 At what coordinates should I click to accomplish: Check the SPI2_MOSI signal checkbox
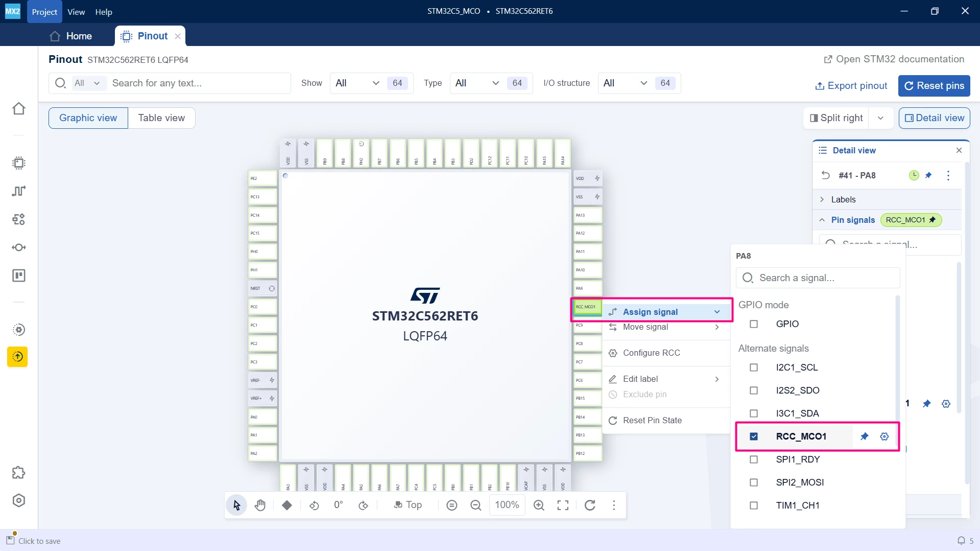pyautogui.click(x=754, y=483)
